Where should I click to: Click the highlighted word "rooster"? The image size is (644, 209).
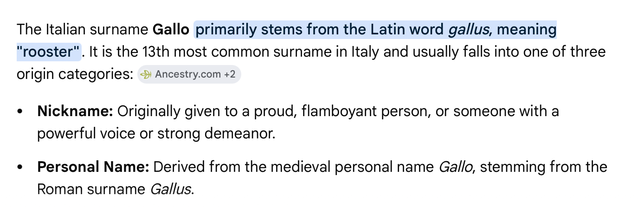pyautogui.click(x=49, y=52)
